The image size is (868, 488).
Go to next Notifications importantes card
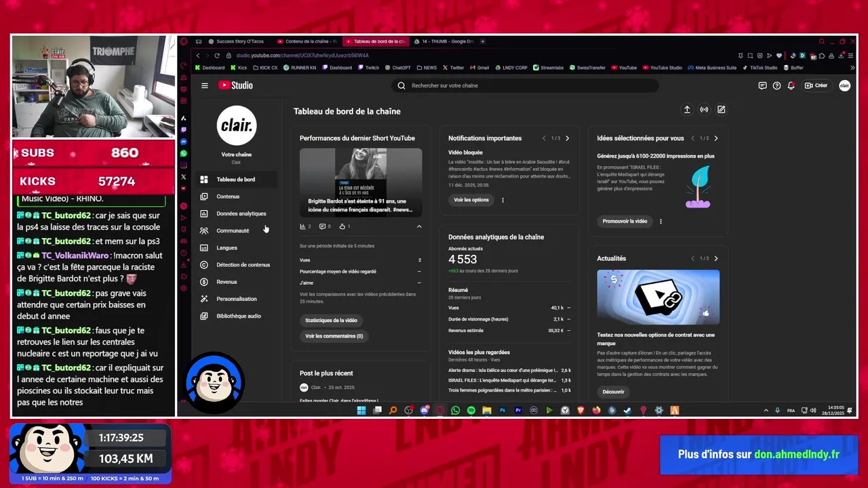point(567,138)
